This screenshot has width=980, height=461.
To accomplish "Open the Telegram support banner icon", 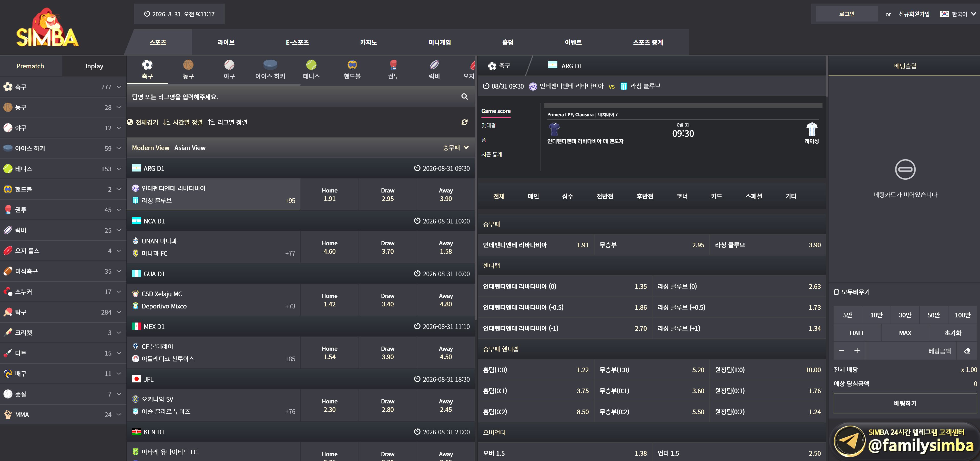I will pos(849,441).
